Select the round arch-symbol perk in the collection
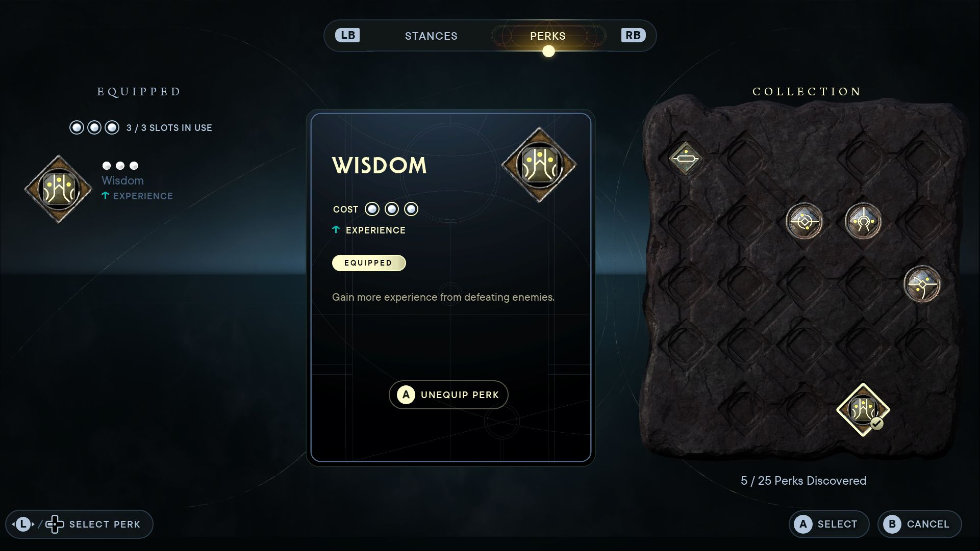 [863, 221]
